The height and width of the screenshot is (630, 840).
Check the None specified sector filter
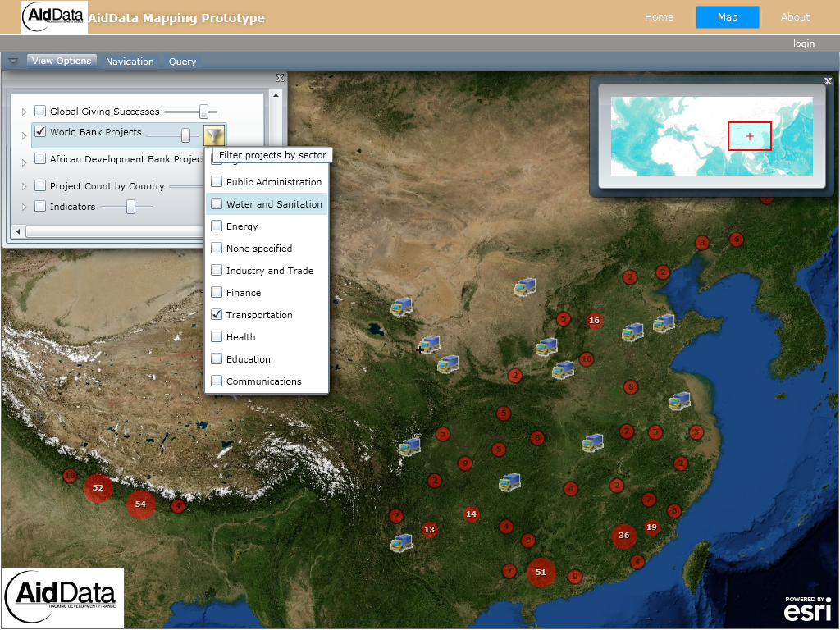(217, 248)
